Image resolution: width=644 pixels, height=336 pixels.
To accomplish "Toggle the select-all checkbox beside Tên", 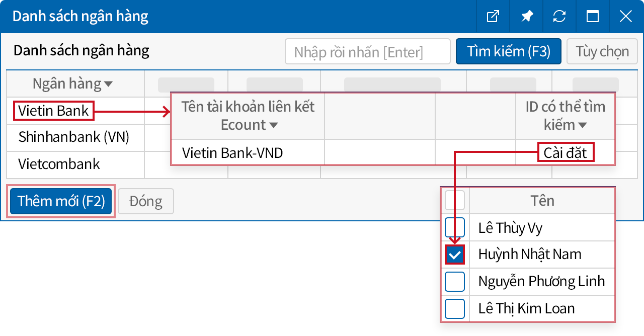I will click(455, 201).
